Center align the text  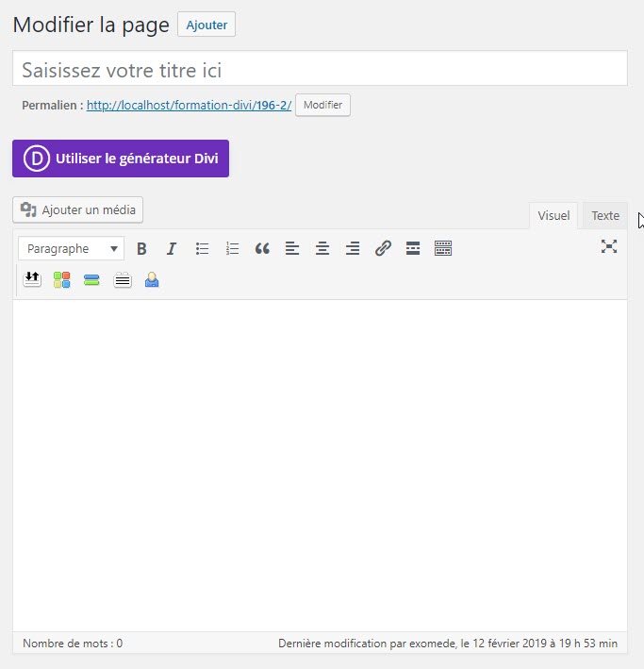(322, 249)
